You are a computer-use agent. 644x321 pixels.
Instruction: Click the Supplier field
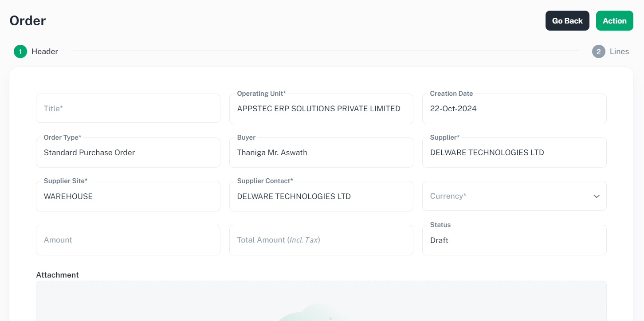click(x=514, y=153)
